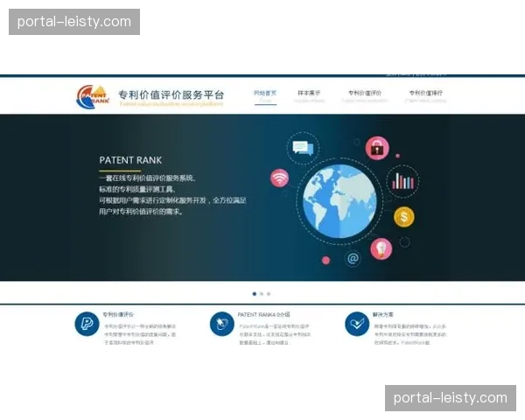Click the description paragraph under 解决方案
Image resolution: width=525 pixels, height=420 pixels.
410,334
